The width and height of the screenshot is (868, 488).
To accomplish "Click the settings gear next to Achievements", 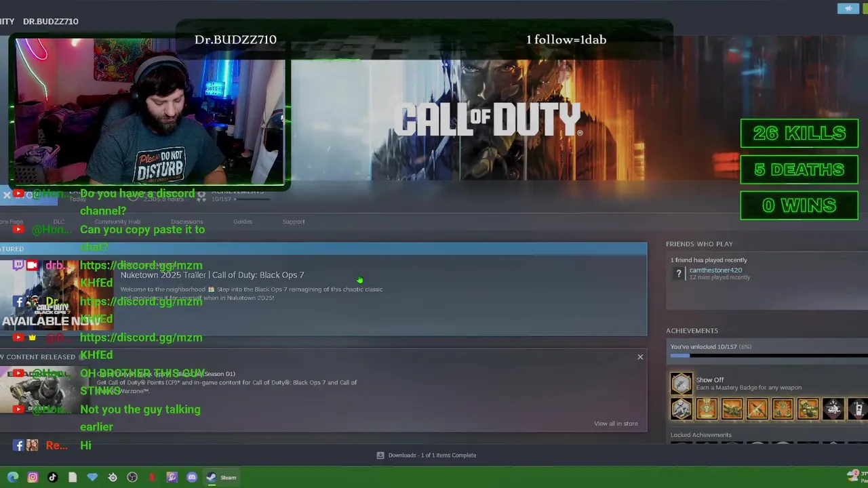I will [x=201, y=195].
